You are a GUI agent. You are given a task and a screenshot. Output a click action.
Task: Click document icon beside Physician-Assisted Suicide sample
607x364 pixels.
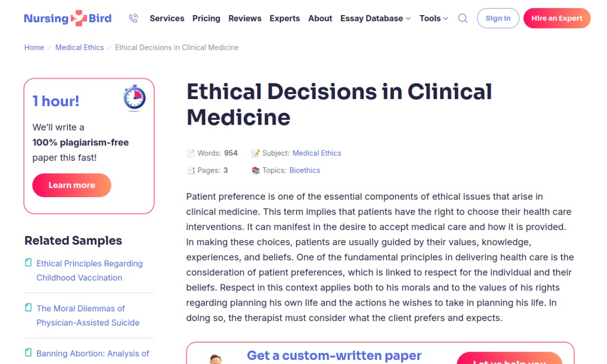[x=28, y=308]
